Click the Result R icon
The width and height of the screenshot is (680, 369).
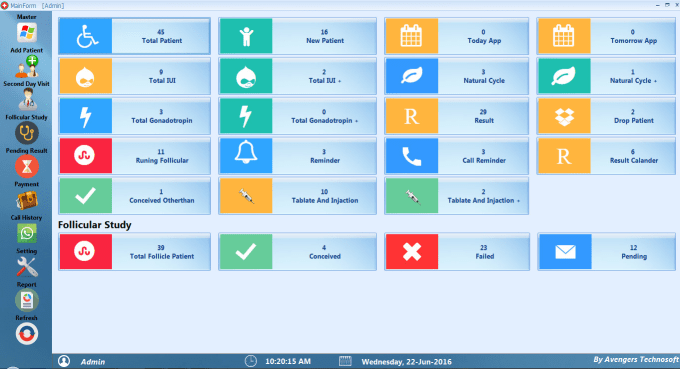coord(412,116)
